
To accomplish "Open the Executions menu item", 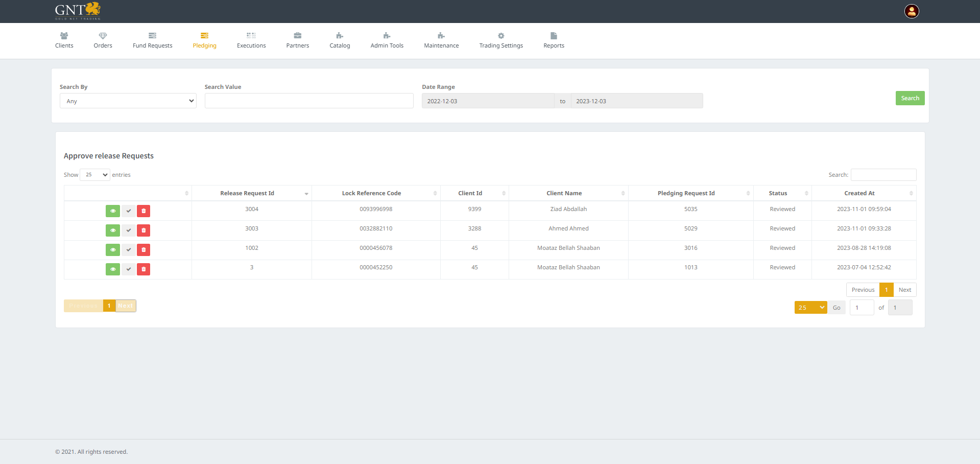I will [x=251, y=40].
